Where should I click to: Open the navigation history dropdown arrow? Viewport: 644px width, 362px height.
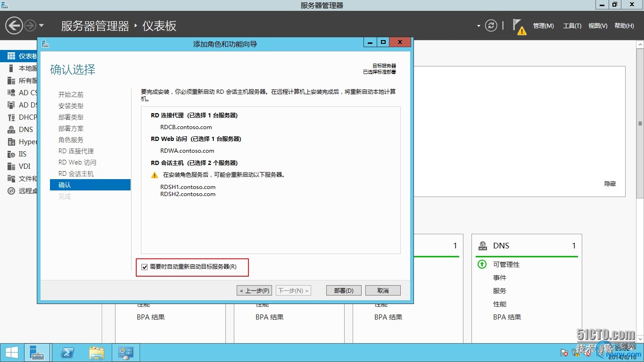[41, 25]
